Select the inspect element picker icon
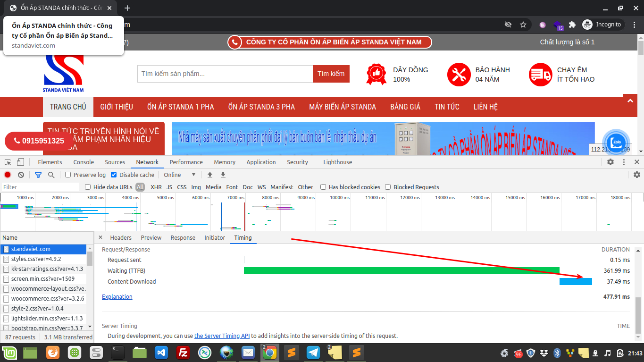The image size is (644, 362). pyautogui.click(x=8, y=162)
